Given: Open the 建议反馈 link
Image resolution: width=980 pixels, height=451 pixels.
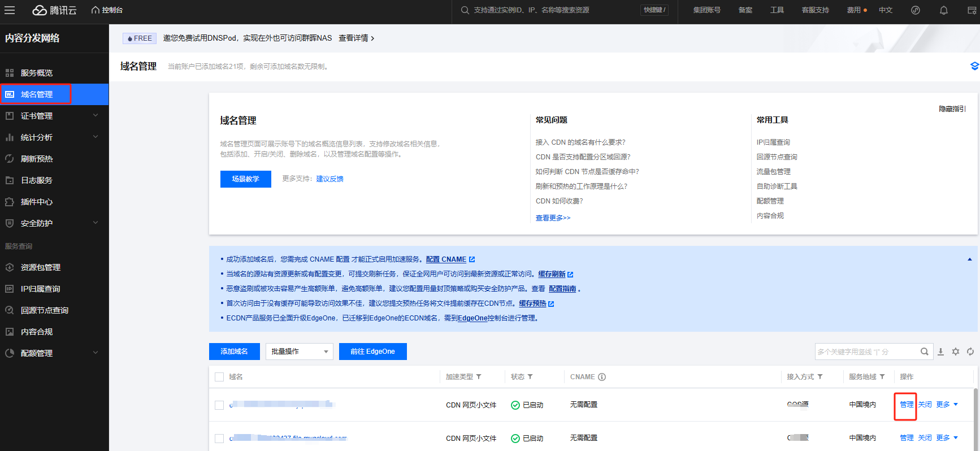Looking at the screenshot, I should click(330, 179).
